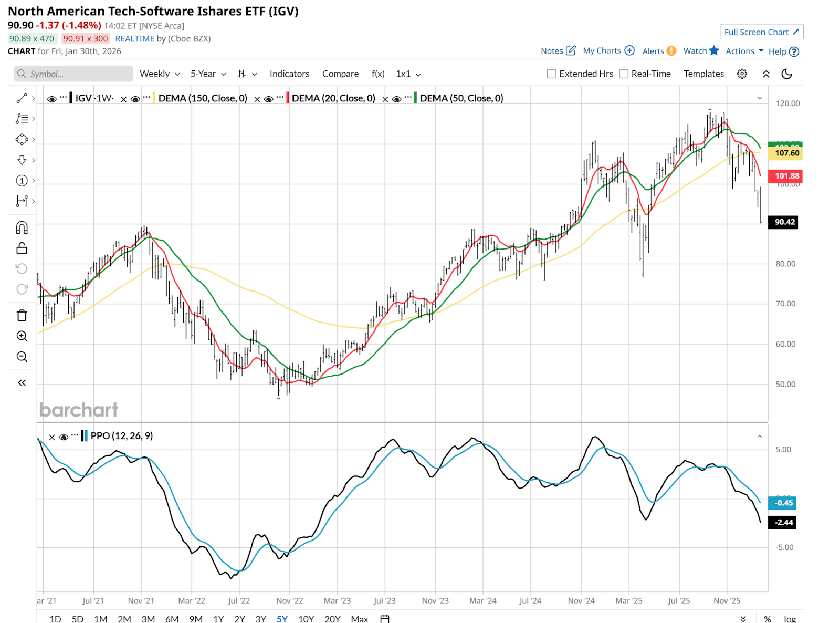
Task: Hide the DEMA (150, Close, 0) overlay
Action: tap(135, 99)
